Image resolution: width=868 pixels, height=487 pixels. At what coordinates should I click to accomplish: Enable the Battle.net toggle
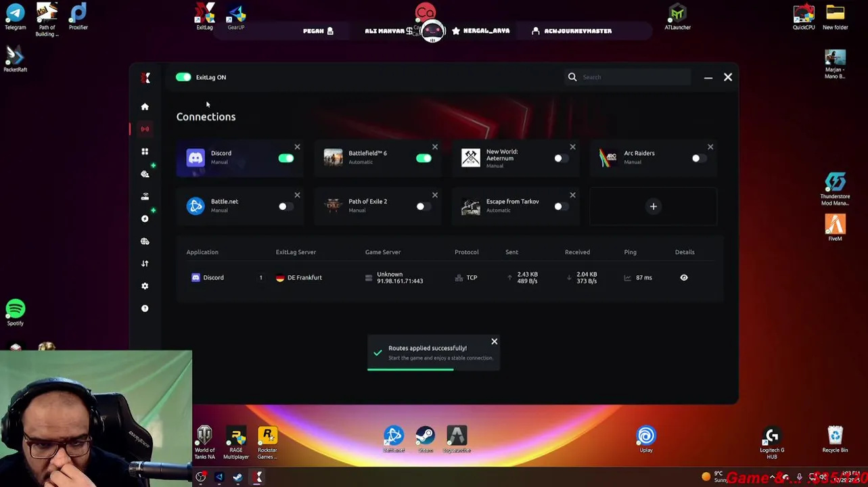pos(286,206)
